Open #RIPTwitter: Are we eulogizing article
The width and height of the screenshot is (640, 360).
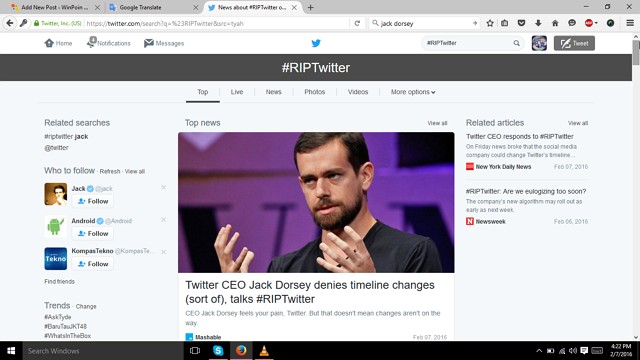click(x=526, y=191)
